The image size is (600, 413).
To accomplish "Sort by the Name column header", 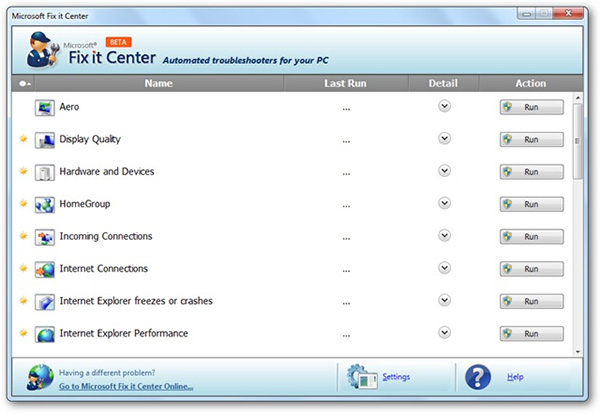I will click(158, 84).
